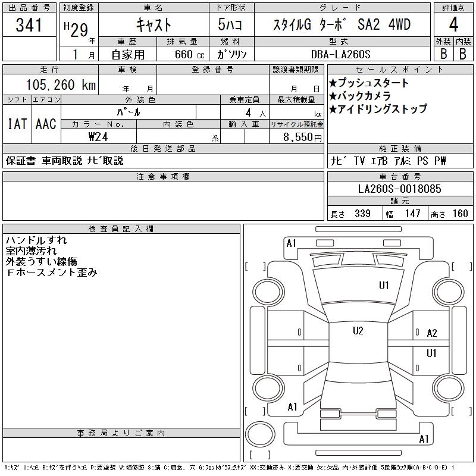The width and height of the screenshot is (476, 476).
Task: Select the seating capacity 4 人
Action: [256, 113]
